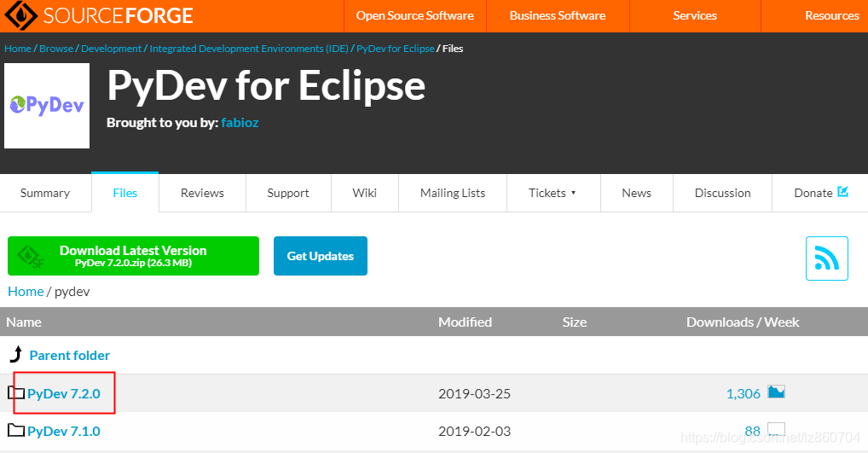Open the PyDev 7.1.0 folder link
Image resolution: width=868 pixels, height=453 pixels.
[64, 431]
